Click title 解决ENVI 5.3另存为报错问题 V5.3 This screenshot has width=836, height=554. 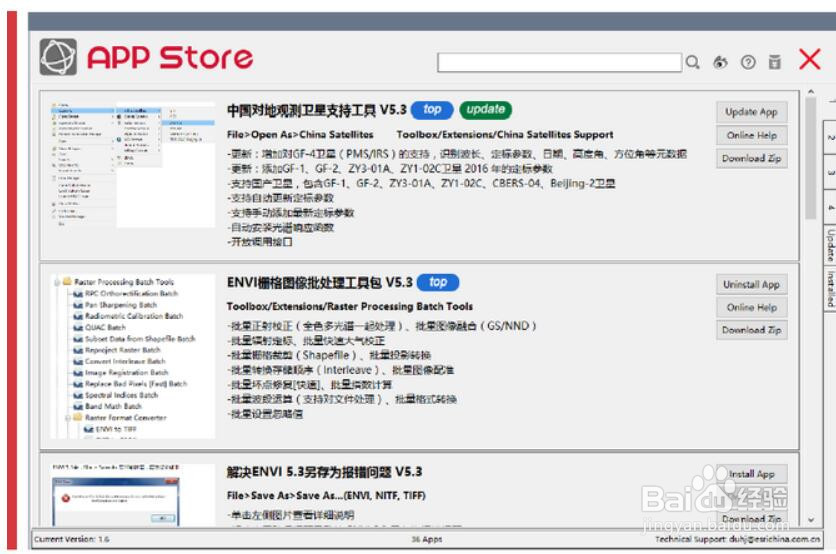click(324, 472)
